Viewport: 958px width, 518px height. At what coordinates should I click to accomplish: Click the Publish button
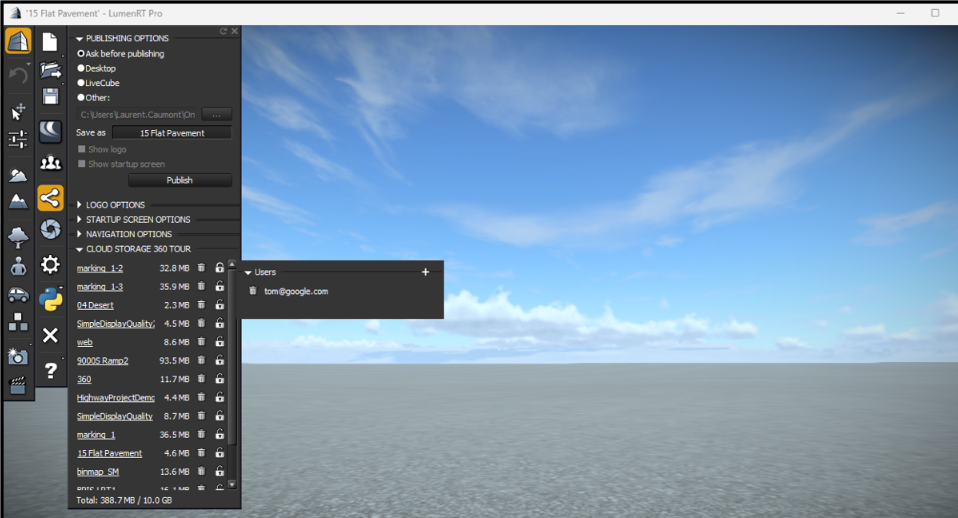point(180,180)
